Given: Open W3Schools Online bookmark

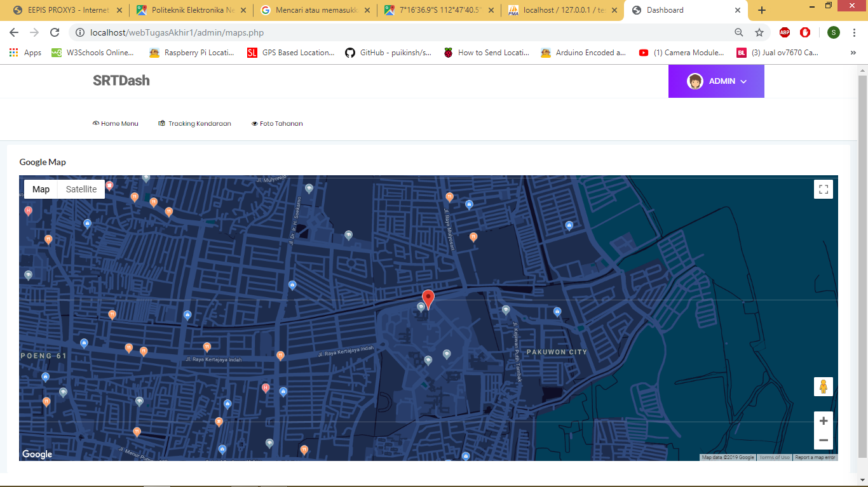Looking at the screenshot, I should [x=94, y=53].
